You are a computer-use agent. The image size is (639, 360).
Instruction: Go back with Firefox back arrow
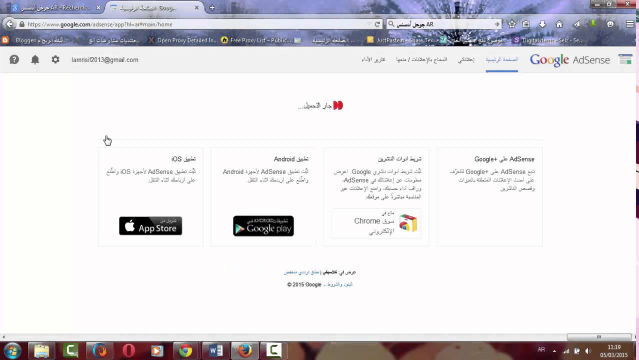click(x=9, y=24)
